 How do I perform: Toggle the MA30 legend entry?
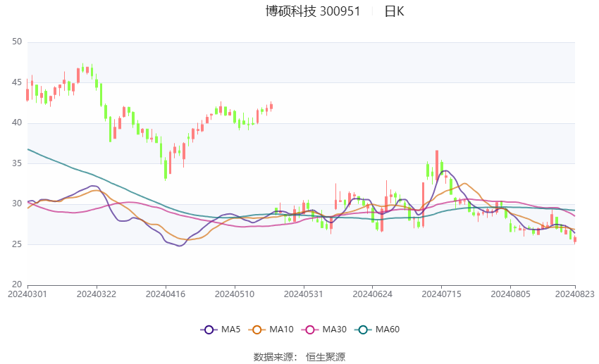(324, 330)
